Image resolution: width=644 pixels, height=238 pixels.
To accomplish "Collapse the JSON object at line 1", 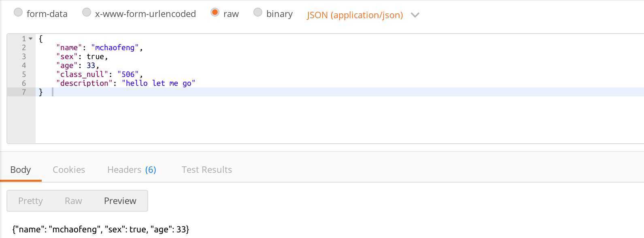I will (30, 39).
